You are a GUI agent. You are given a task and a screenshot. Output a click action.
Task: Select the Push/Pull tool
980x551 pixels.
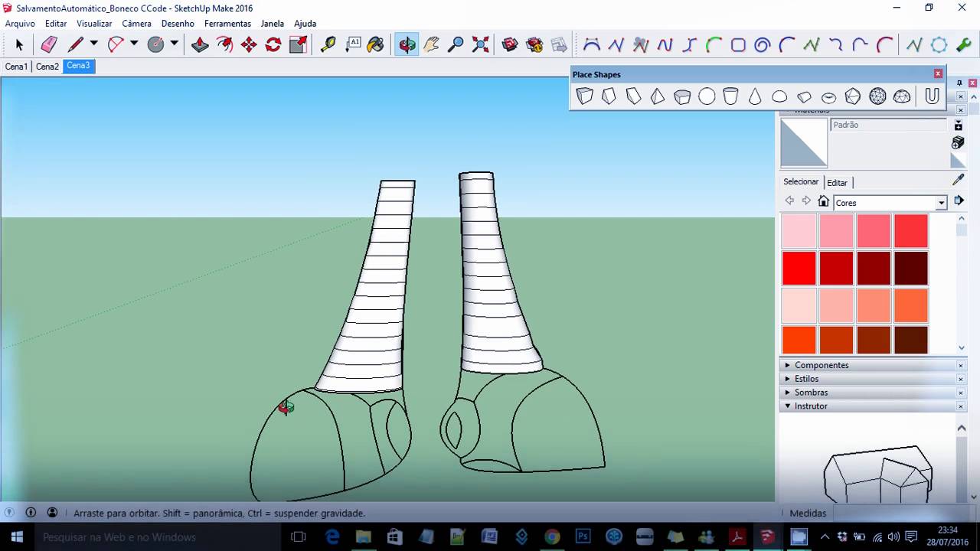(x=200, y=44)
